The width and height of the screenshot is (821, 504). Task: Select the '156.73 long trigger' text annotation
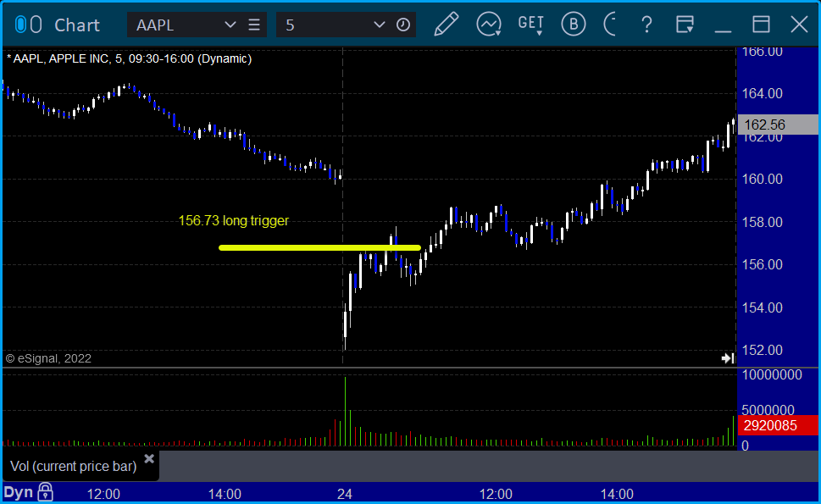pos(234,221)
